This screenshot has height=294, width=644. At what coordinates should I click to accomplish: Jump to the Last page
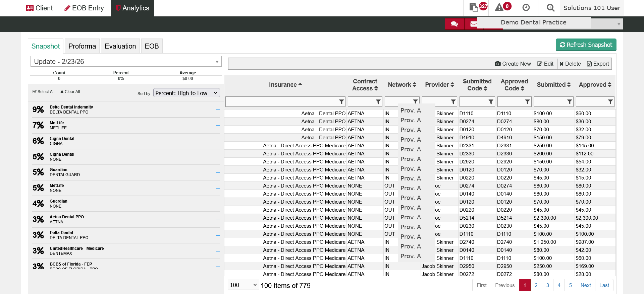[604, 285]
